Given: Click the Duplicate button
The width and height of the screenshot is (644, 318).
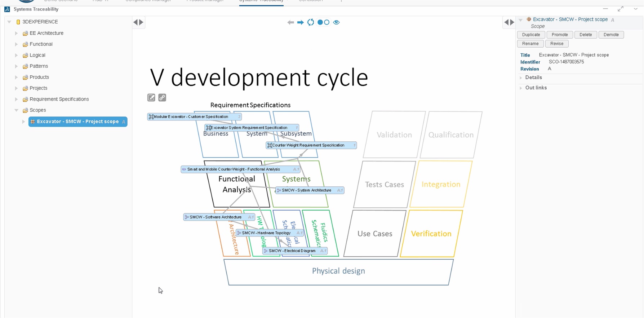Looking at the screenshot, I should tap(531, 35).
